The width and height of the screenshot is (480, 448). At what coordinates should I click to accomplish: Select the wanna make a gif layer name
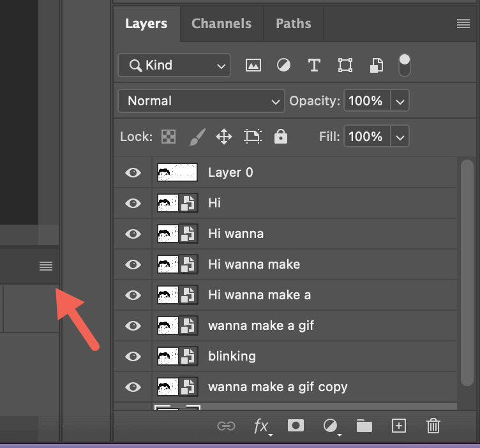click(x=261, y=326)
